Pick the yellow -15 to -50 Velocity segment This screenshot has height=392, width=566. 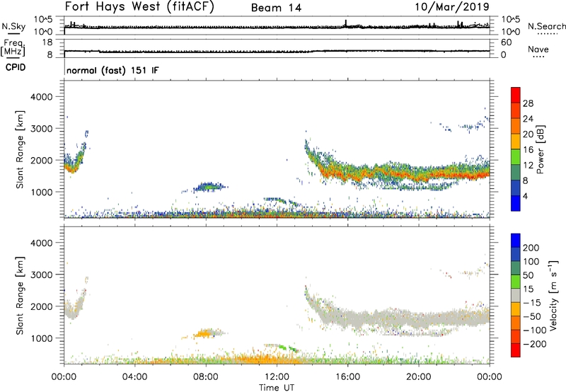pos(516,309)
